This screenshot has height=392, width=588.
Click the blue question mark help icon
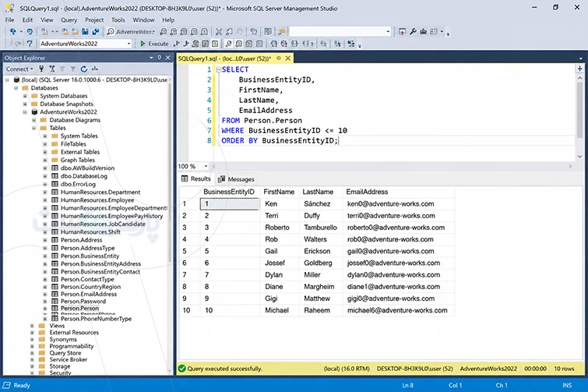pyautogui.click(x=30, y=44)
